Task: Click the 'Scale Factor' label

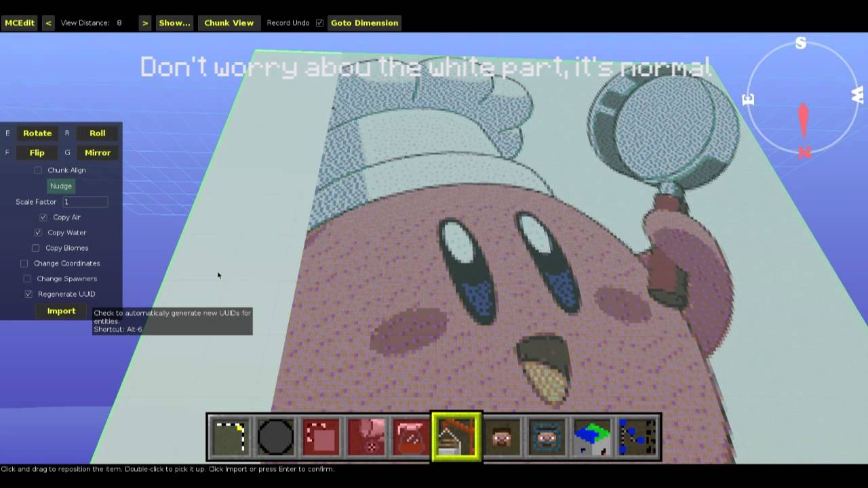Action: (36, 202)
